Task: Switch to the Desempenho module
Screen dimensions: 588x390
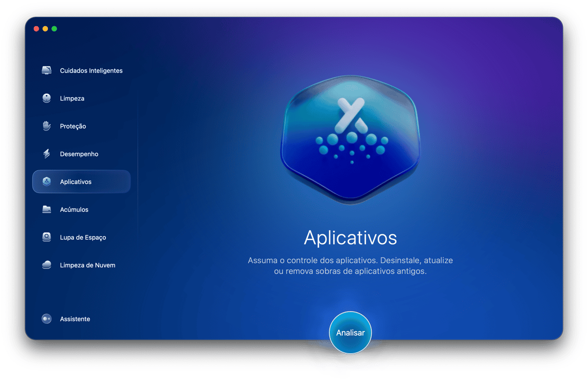Action: (81, 154)
